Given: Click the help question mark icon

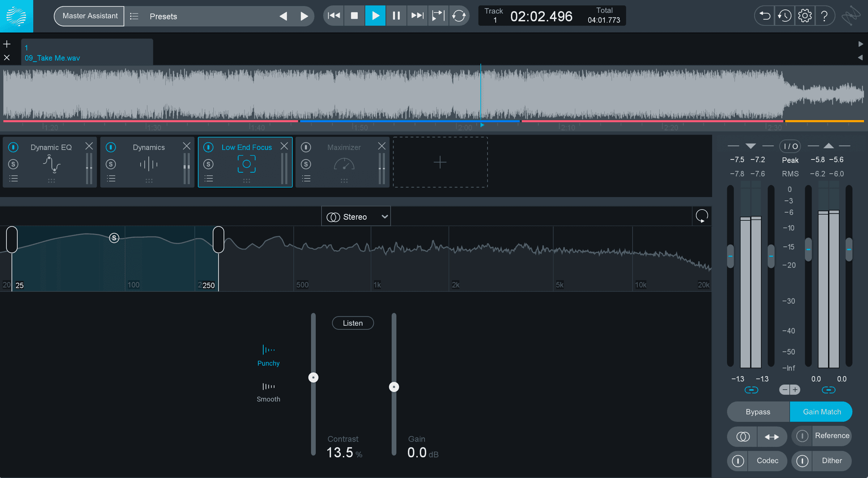Looking at the screenshot, I should tap(824, 16).
